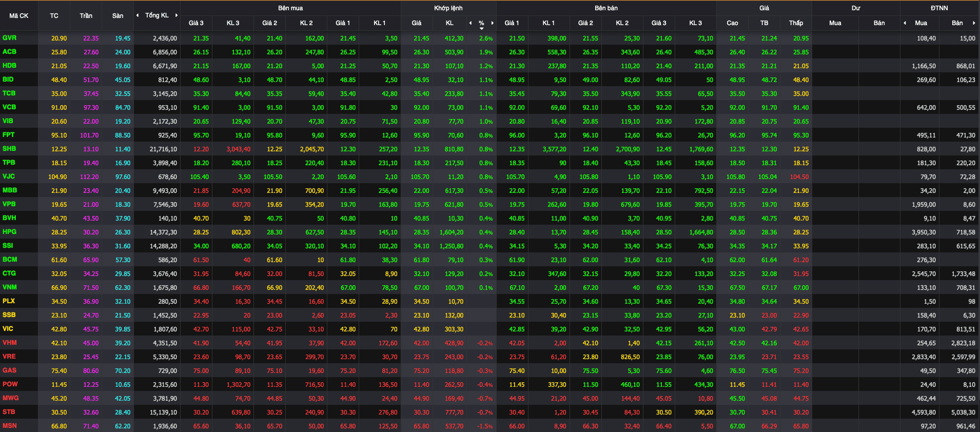Open the ACB stock symbol
Viewport: 980px width, 432px height.
[9, 52]
